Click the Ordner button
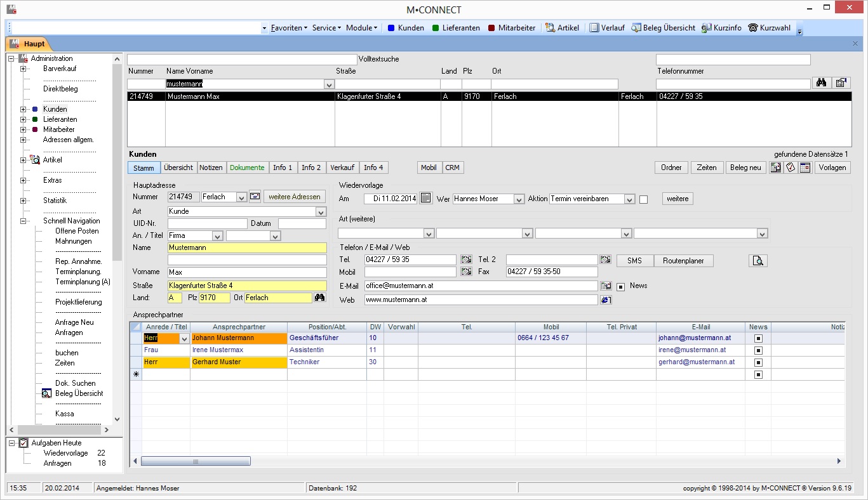Viewport: 868px width, 500px height. [x=671, y=168]
